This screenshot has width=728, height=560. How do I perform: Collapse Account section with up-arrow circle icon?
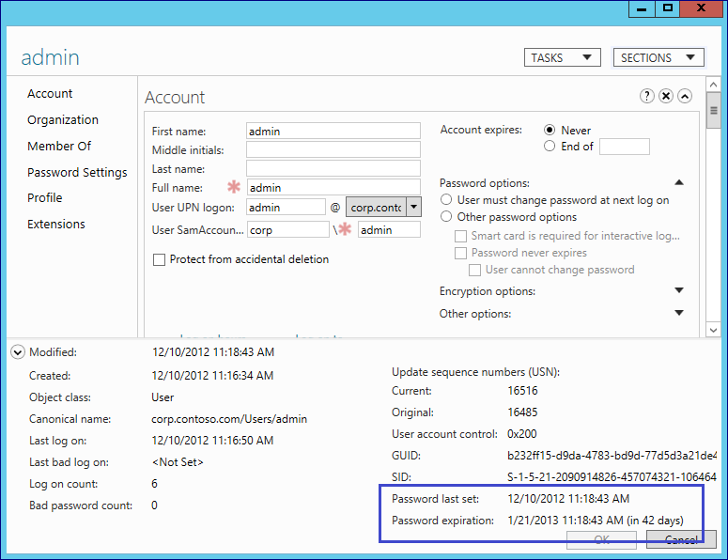685,96
